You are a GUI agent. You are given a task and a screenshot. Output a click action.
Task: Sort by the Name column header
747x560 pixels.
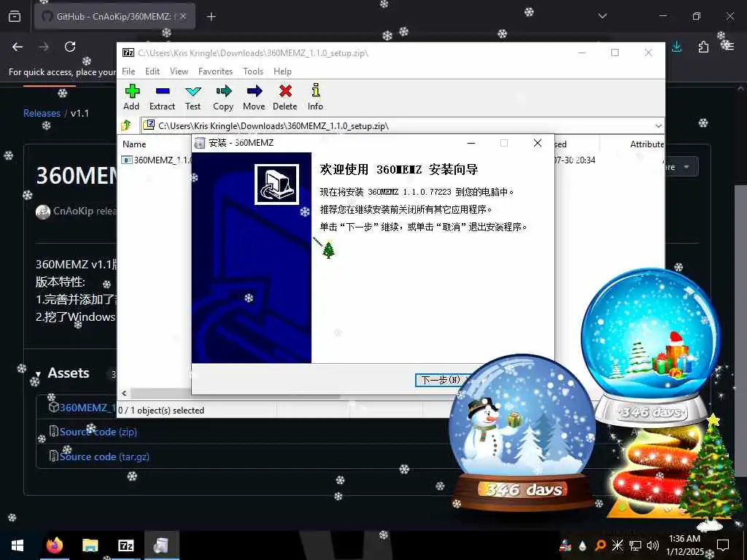134,144
